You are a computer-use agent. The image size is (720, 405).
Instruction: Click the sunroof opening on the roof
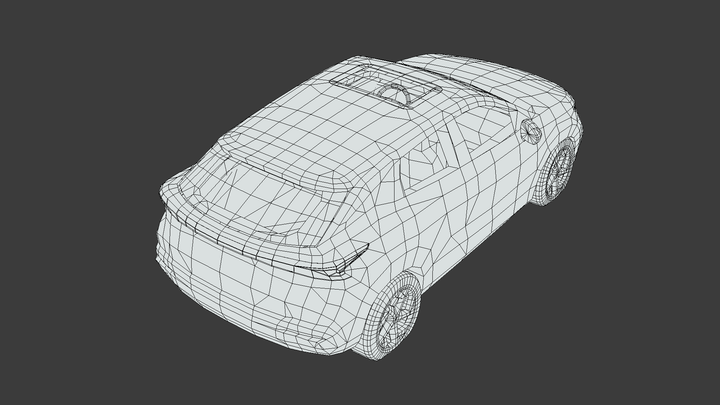[385, 86]
